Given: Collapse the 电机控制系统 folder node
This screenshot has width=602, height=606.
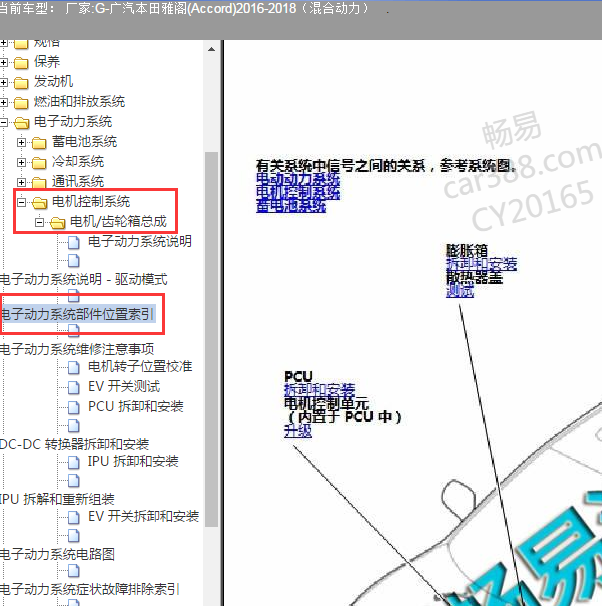Looking at the screenshot, I should [x=21, y=202].
